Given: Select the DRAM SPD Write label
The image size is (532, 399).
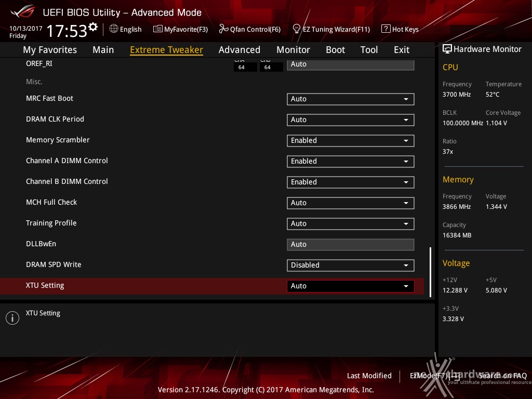Looking at the screenshot, I should (x=54, y=264).
